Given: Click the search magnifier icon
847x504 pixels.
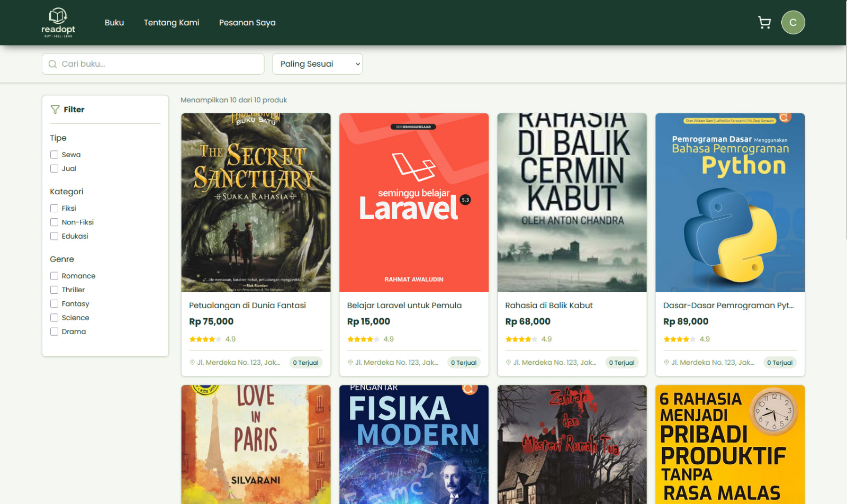Looking at the screenshot, I should [x=52, y=64].
